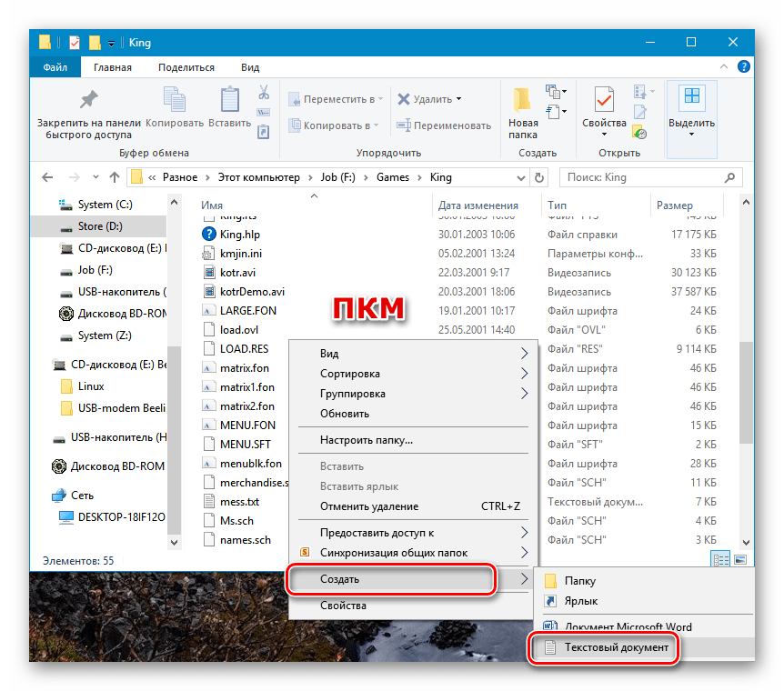
Task: Expand the address bar history dropdown
Action: click(x=521, y=177)
